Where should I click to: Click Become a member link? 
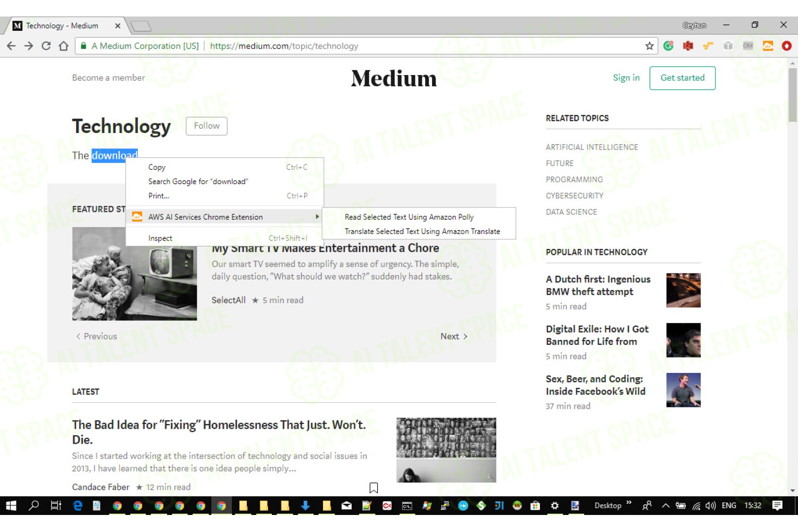[x=109, y=78]
